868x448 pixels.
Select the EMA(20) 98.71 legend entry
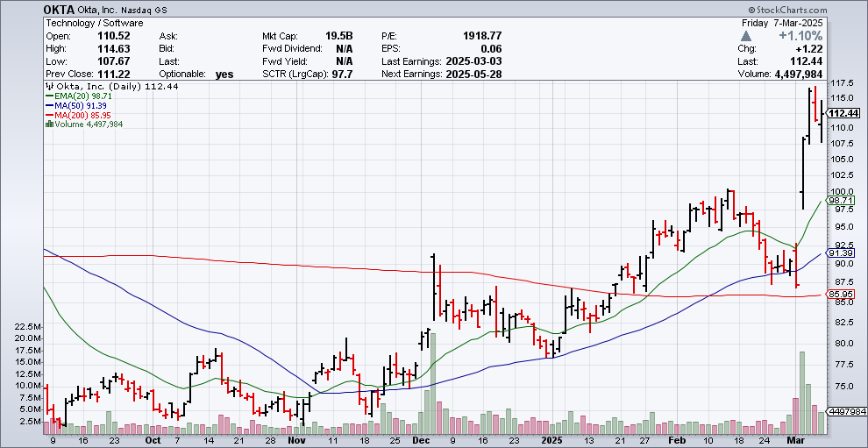click(81, 96)
